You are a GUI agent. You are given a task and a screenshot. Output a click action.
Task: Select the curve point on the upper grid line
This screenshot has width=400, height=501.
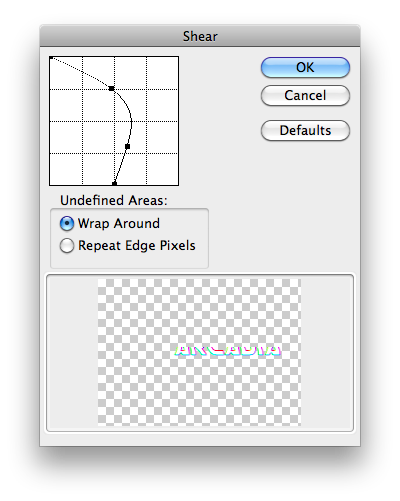[111, 88]
